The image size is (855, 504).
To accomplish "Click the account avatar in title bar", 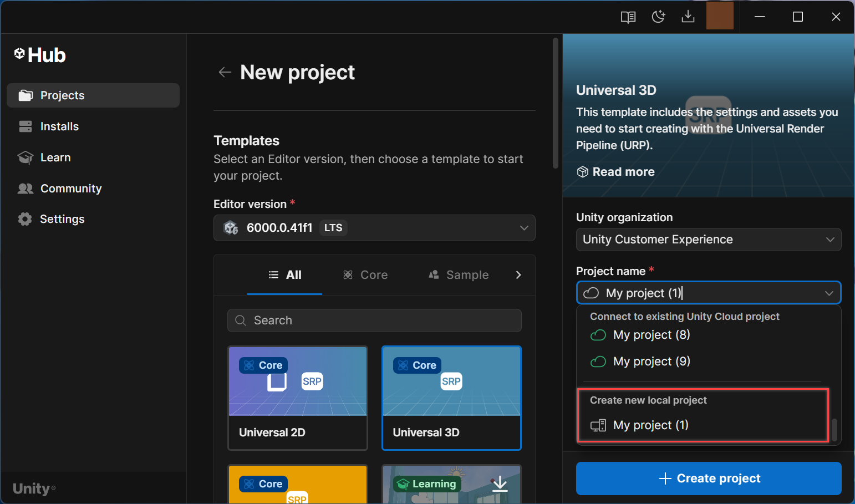I will coord(720,16).
